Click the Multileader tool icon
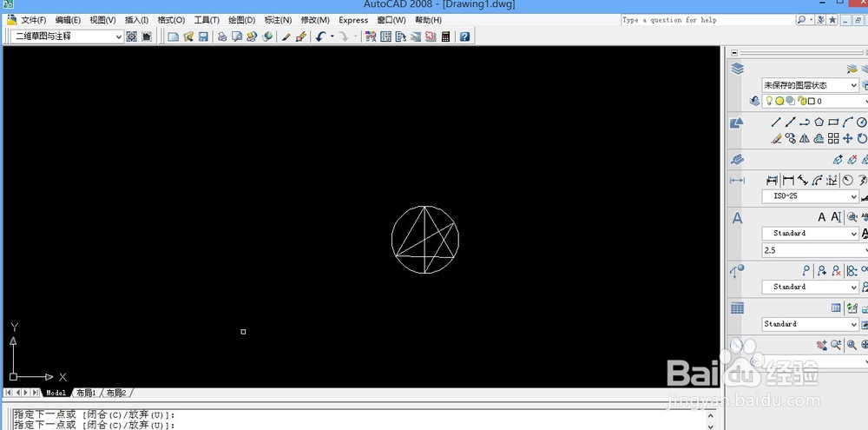This screenshot has height=430, width=868. tap(806, 270)
